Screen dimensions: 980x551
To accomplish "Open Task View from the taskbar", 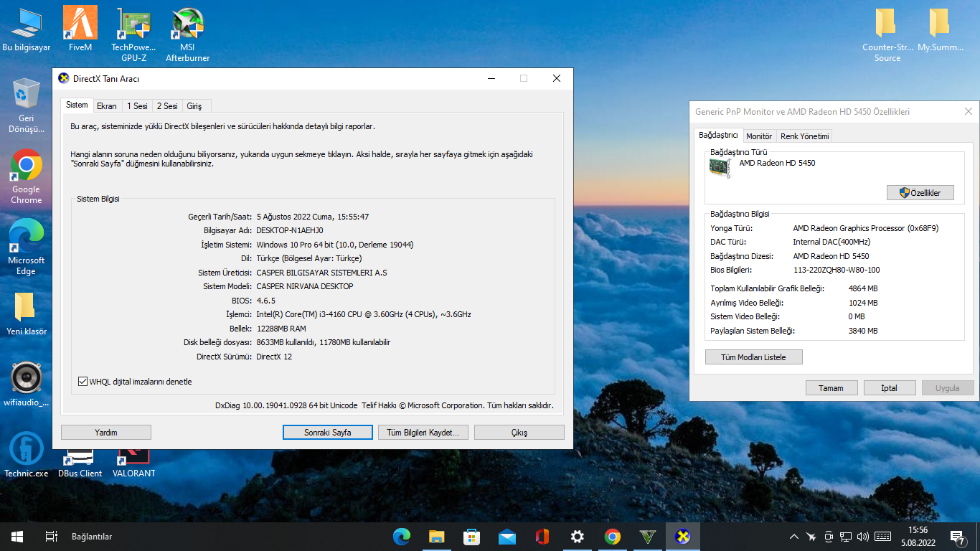I will tap(51, 537).
